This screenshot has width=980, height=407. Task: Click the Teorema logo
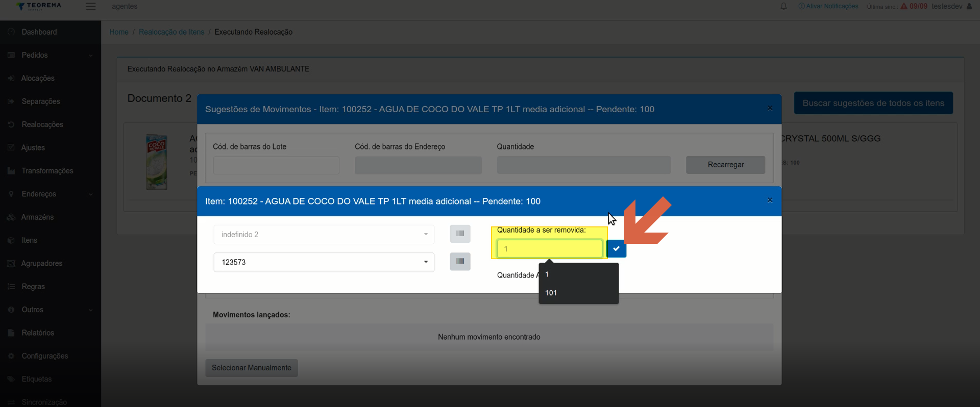(39, 6)
